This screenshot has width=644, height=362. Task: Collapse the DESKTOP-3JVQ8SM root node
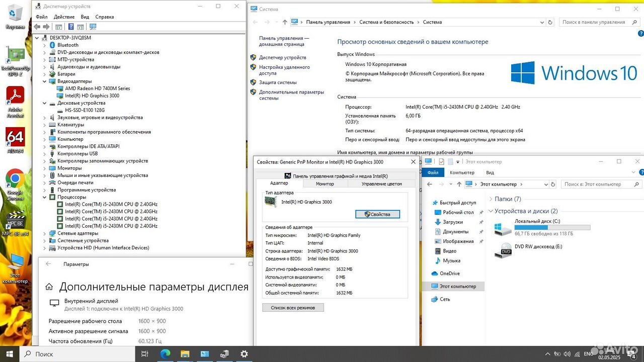37,38
